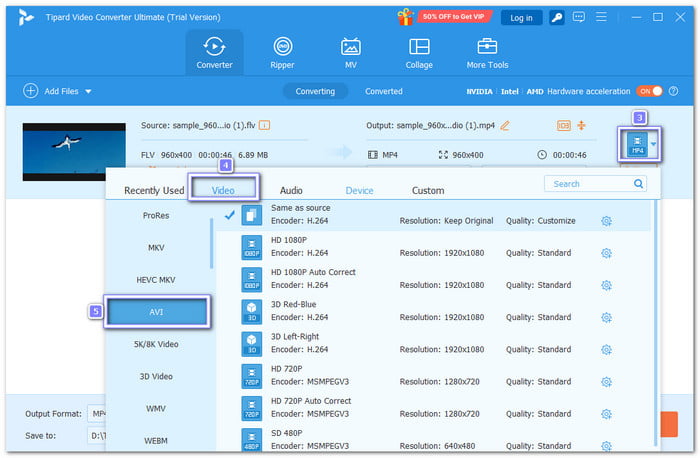Click the format category list scrollbar
The width and height of the screenshot is (700, 458).
[211, 243]
